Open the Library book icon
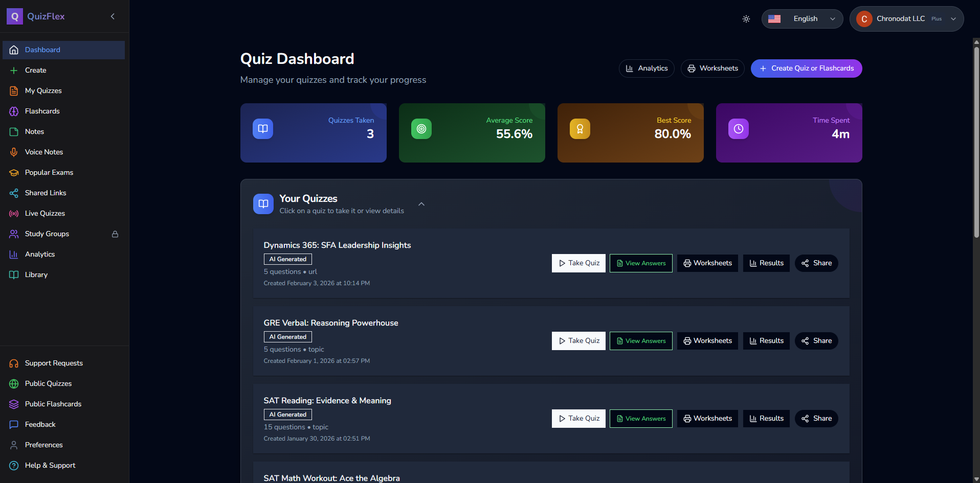Image resolution: width=980 pixels, height=483 pixels. coord(13,274)
